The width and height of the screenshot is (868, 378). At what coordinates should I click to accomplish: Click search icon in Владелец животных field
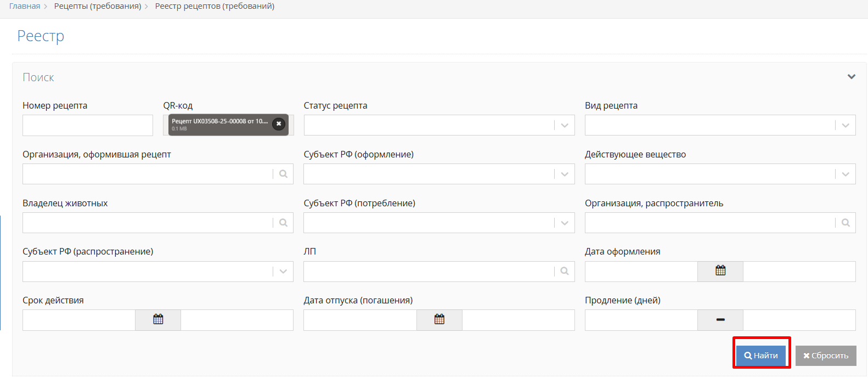[283, 223]
